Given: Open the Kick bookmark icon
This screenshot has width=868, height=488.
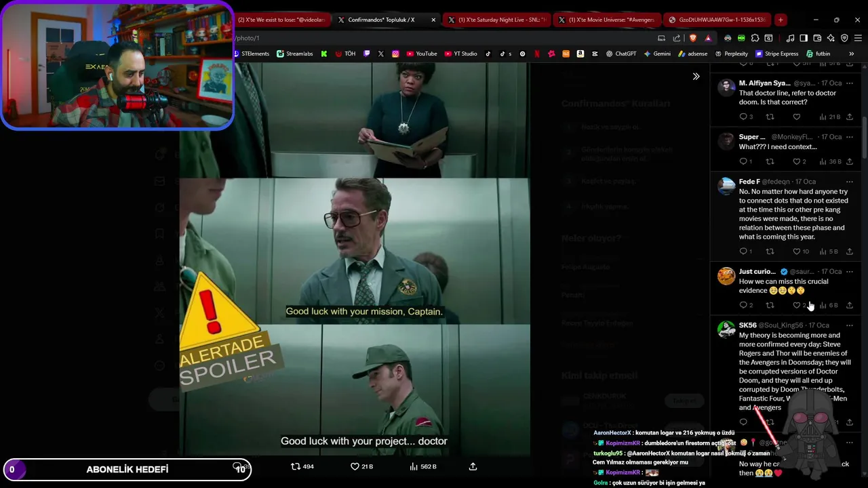Looking at the screenshot, I should point(324,54).
